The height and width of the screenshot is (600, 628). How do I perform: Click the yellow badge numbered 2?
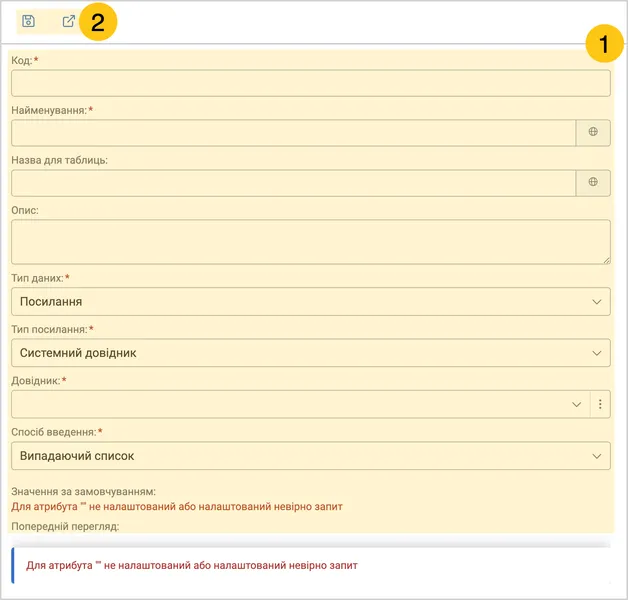(x=98, y=22)
